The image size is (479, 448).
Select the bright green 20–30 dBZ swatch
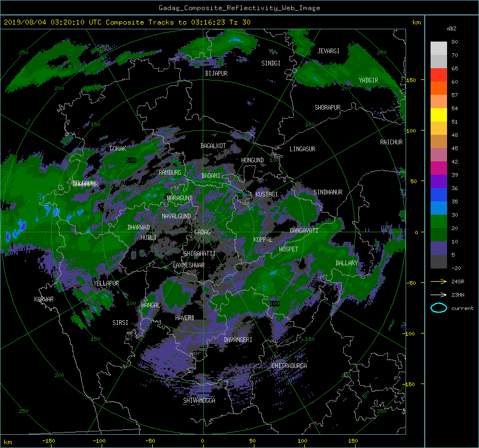[x=439, y=222]
